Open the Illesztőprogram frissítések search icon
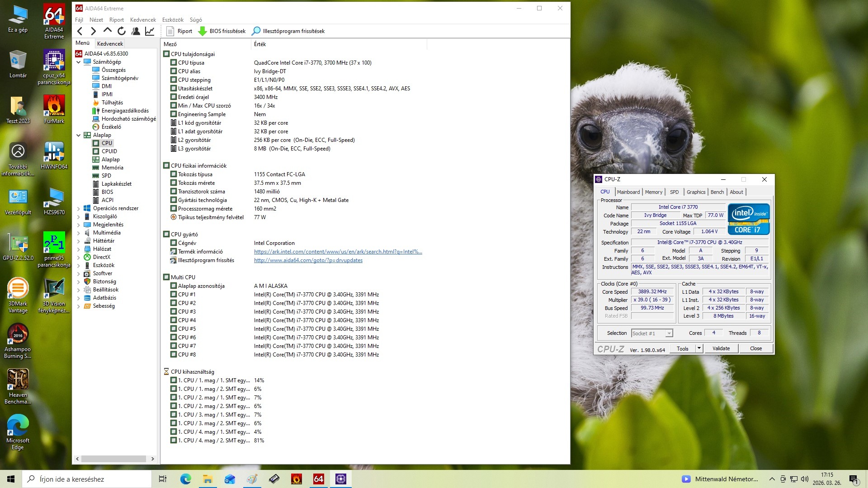868x488 pixels. (x=256, y=31)
